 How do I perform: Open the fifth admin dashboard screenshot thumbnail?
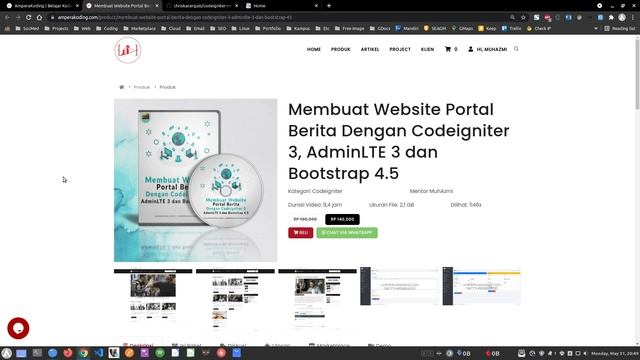[x=482, y=286]
